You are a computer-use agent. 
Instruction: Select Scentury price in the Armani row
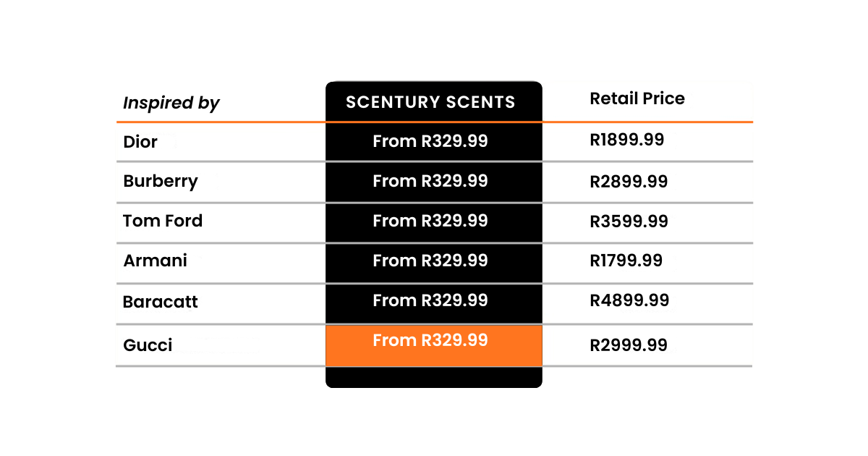click(430, 261)
